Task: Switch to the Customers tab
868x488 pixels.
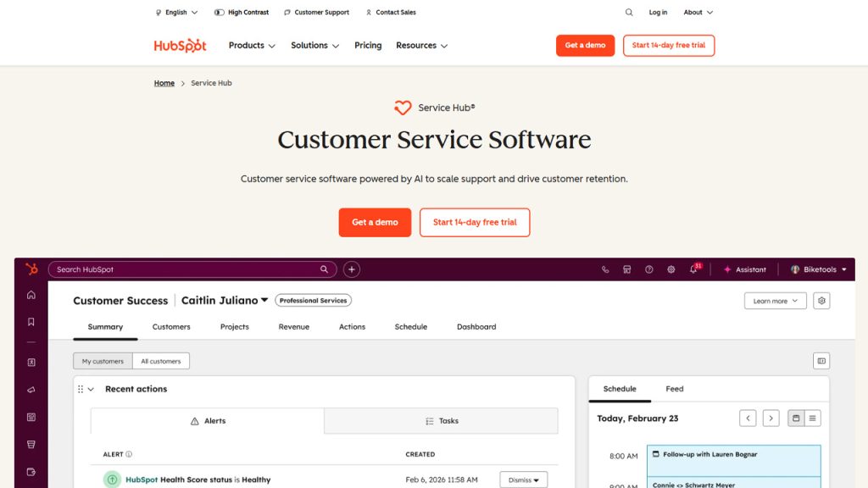Action: click(171, 327)
